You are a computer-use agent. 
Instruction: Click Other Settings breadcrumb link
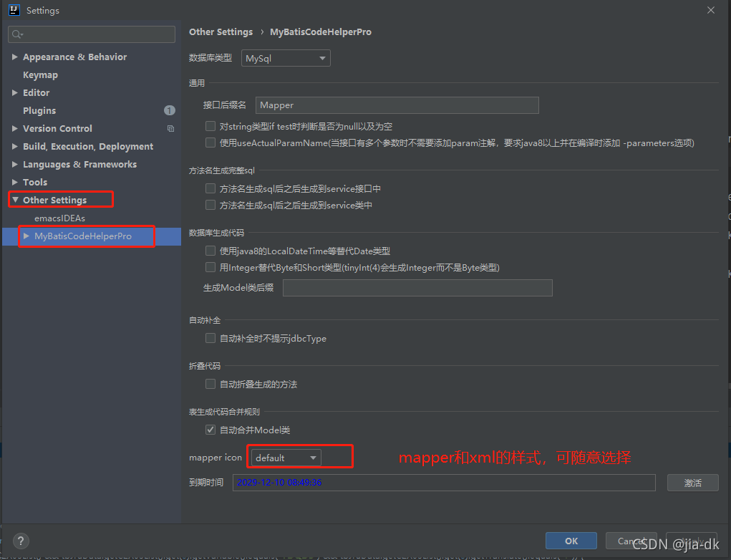click(x=221, y=32)
